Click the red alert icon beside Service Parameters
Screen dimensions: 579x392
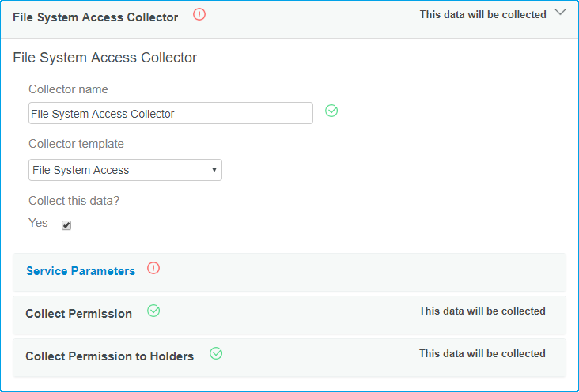pos(153,269)
